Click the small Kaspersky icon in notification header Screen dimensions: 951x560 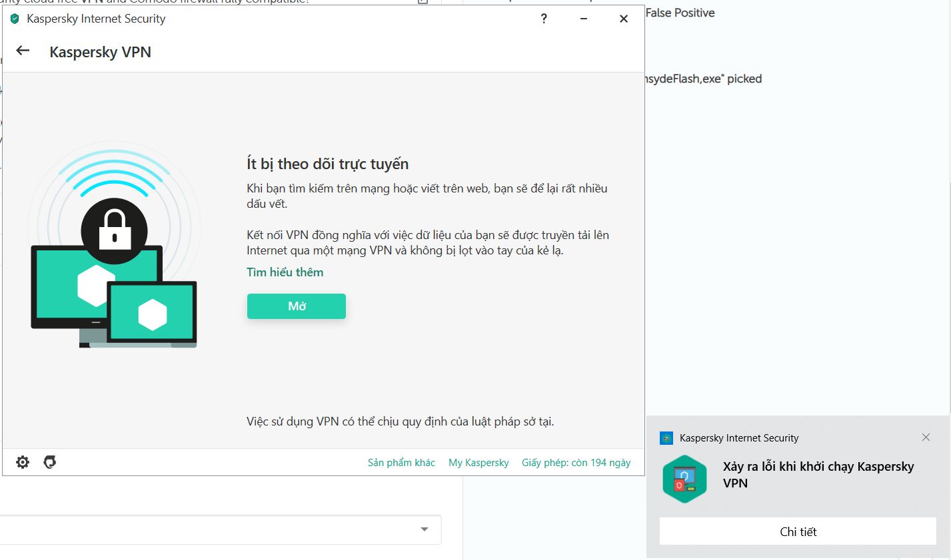(666, 438)
